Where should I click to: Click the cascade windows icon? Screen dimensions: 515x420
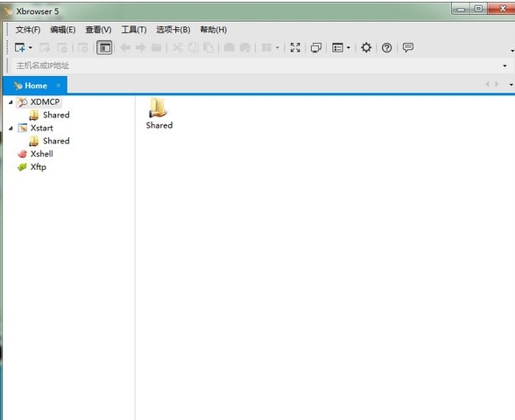click(x=316, y=48)
